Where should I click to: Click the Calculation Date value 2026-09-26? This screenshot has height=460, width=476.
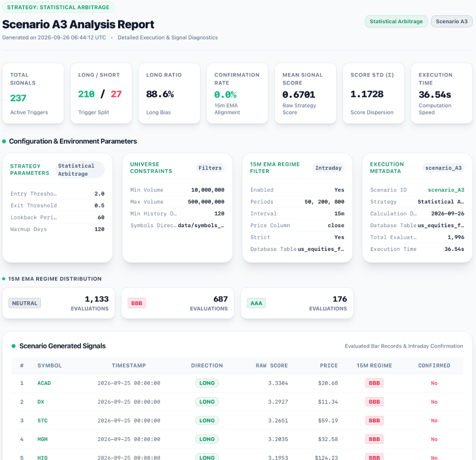click(x=448, y=214)
